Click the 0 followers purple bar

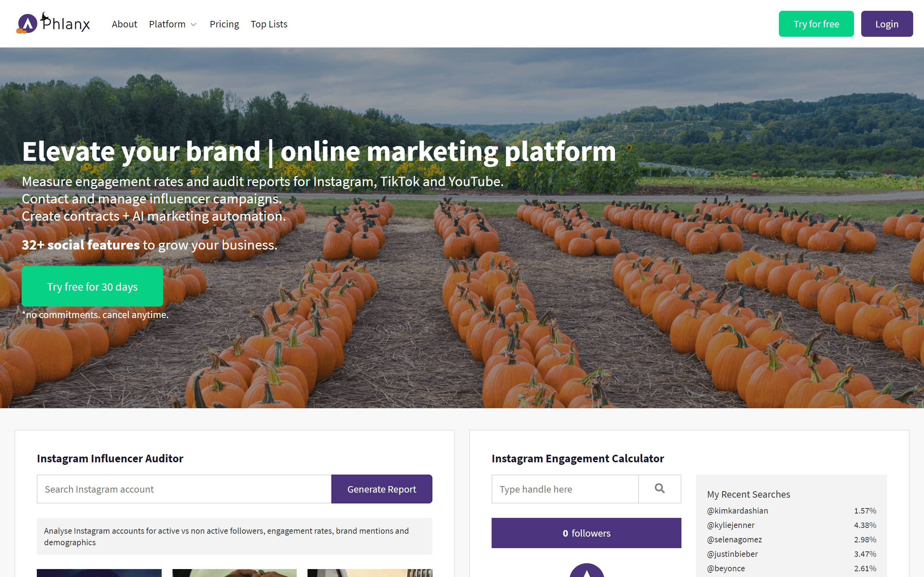click(586, 533)
